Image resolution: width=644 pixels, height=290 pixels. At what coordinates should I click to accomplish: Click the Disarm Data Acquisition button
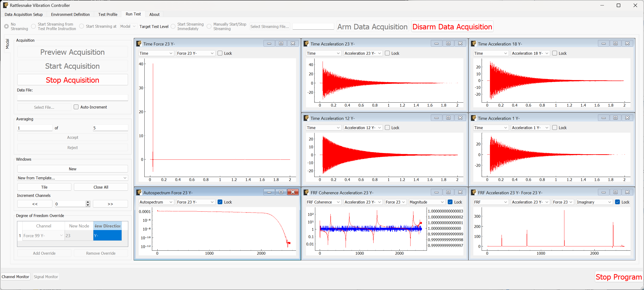[x=452, y=27]
